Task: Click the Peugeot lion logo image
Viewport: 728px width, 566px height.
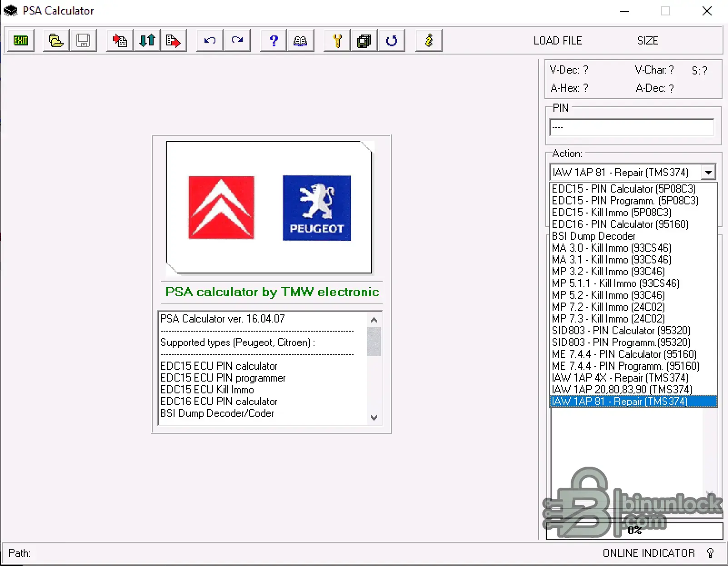Action: (317, 208)
